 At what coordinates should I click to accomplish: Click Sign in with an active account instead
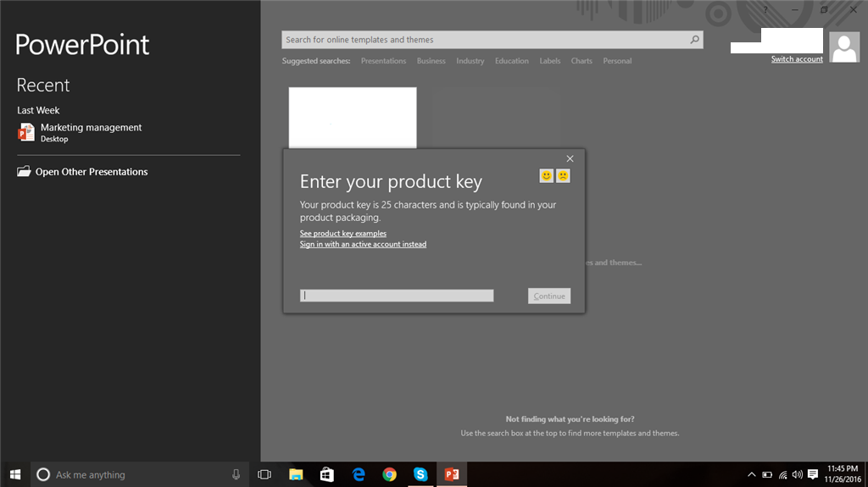tap(363, 244)
